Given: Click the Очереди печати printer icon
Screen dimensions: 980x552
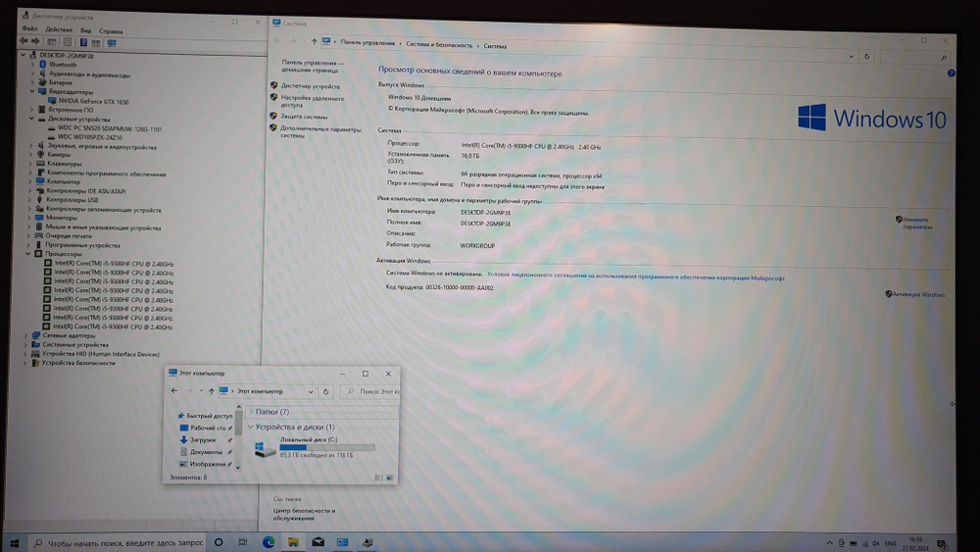Looking at the screenshot, I should pos(39,235).
